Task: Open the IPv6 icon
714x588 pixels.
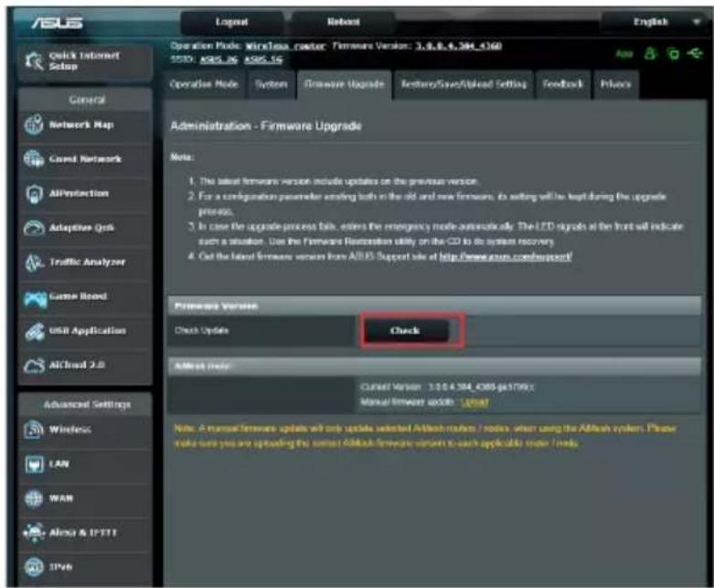Action: pos(34,567)
